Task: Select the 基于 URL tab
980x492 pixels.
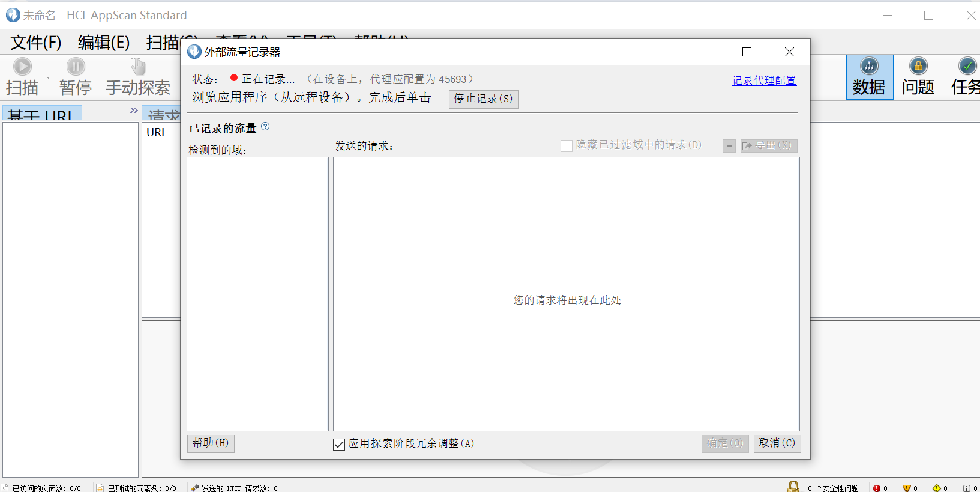Action: (42, 114)
